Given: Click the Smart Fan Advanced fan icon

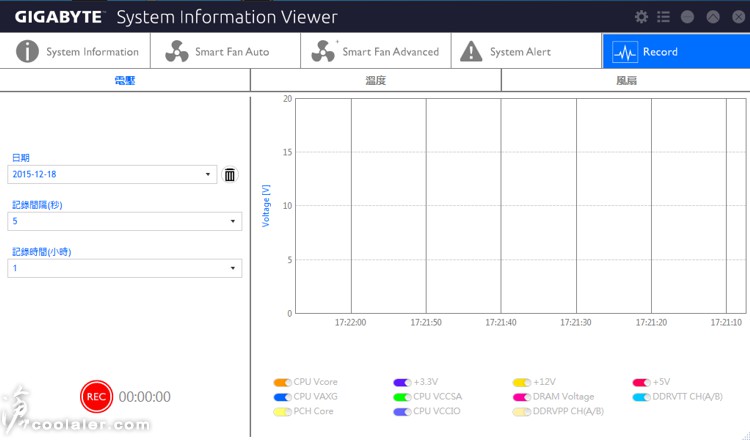Looking at the screenshot, I should click(x=324, y=51).
